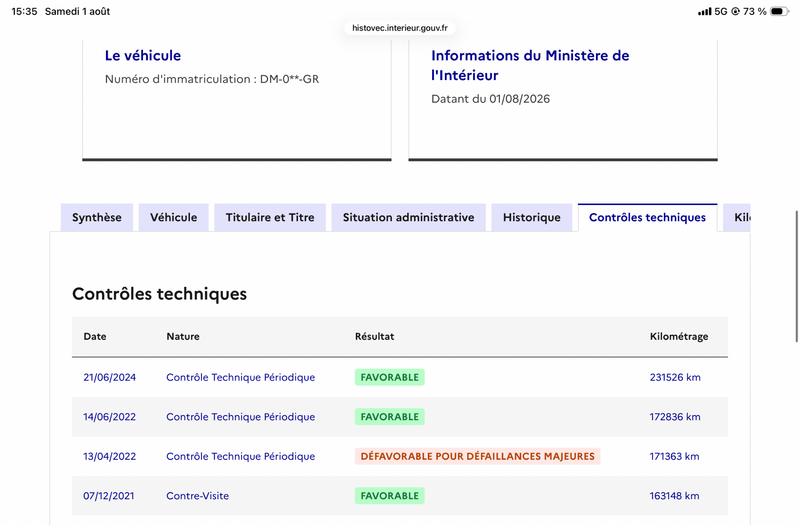The image size is (800, 525).
Task: Tap the Samedi 1 août date in status bar
Action: coord(78,11)
